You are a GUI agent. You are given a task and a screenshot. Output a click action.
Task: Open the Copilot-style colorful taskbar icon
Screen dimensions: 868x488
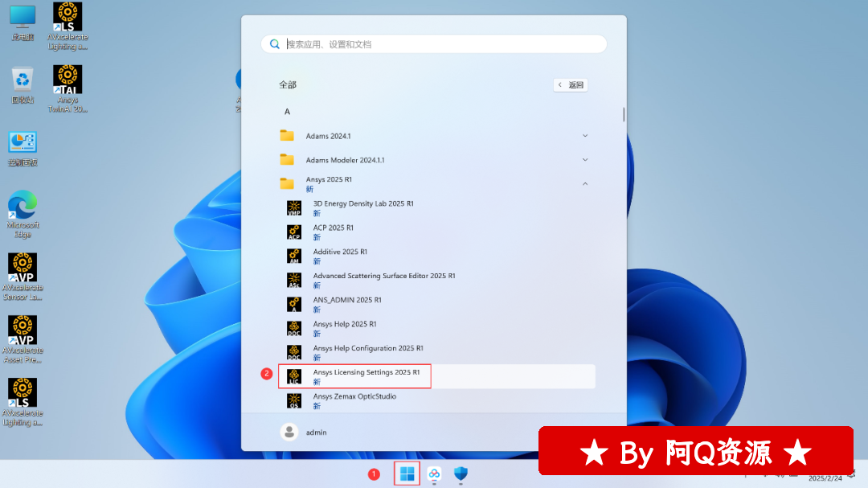pos(434,474)
